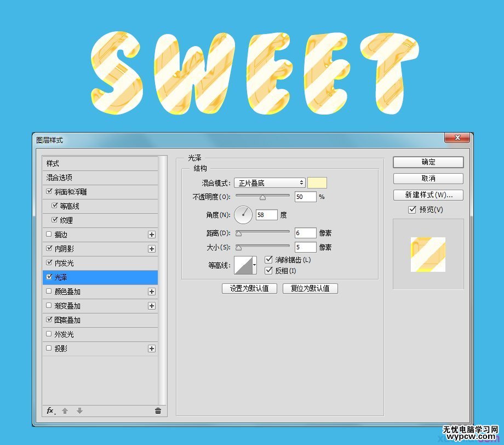The image size is (504, 445).
Task: Click the up arrow to move effect up
Action: [x=64, y=410]
